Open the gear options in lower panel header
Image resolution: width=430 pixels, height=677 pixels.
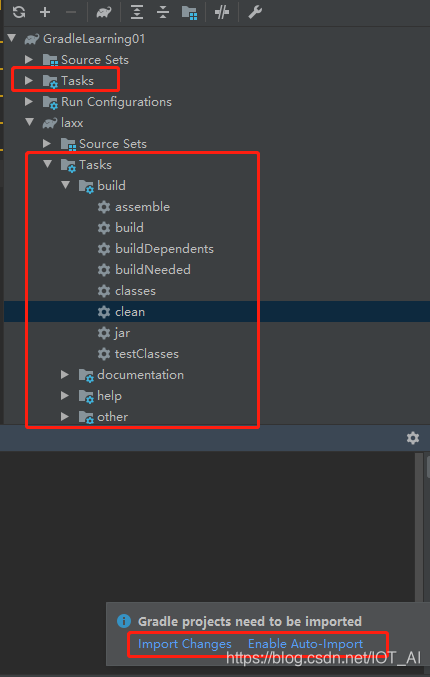pyautogui.click(x=413, y=438)
